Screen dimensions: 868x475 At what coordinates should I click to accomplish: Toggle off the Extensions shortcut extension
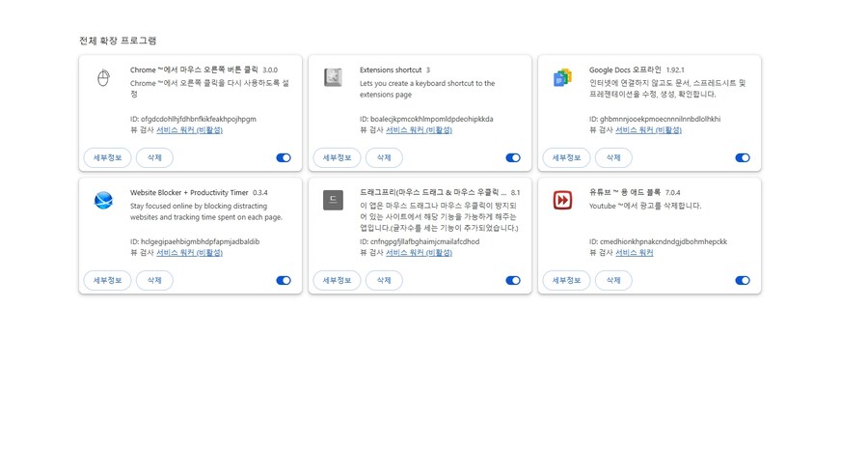513,158
